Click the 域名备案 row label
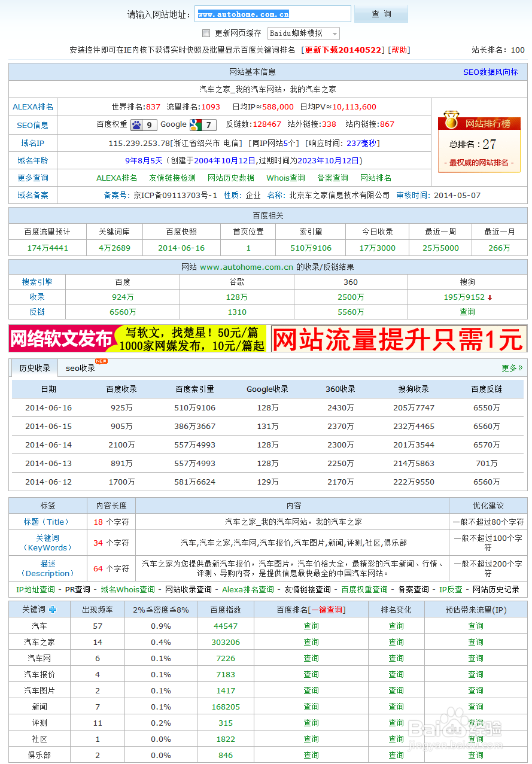532x764 pixels. click(x=33, y=195)
